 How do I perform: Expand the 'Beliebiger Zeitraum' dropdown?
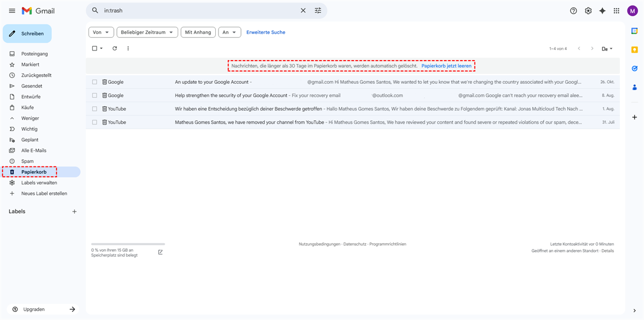tap(147, 32)
